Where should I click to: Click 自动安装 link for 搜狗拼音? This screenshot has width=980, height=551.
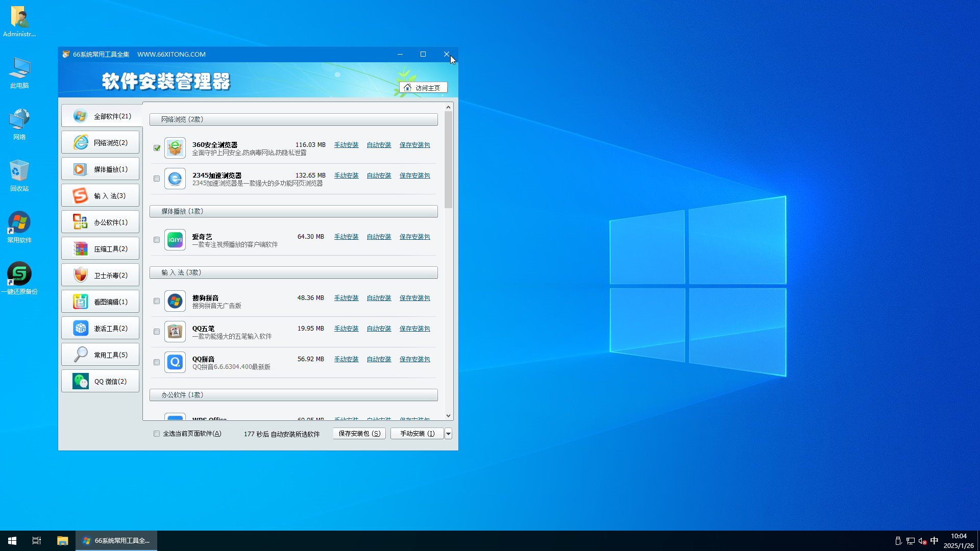tap(379, 298)
